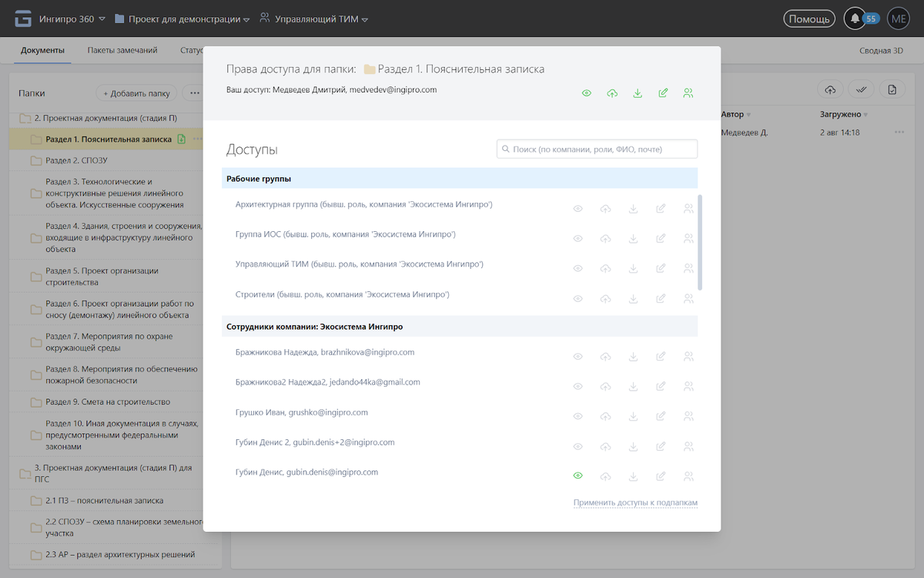Click your own green download access icon
Viewport: 924px width, 578px height.
tap(638, 93)
